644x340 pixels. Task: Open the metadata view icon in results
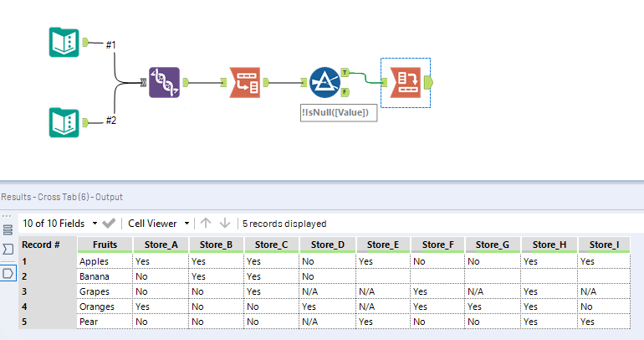(8, 250)
